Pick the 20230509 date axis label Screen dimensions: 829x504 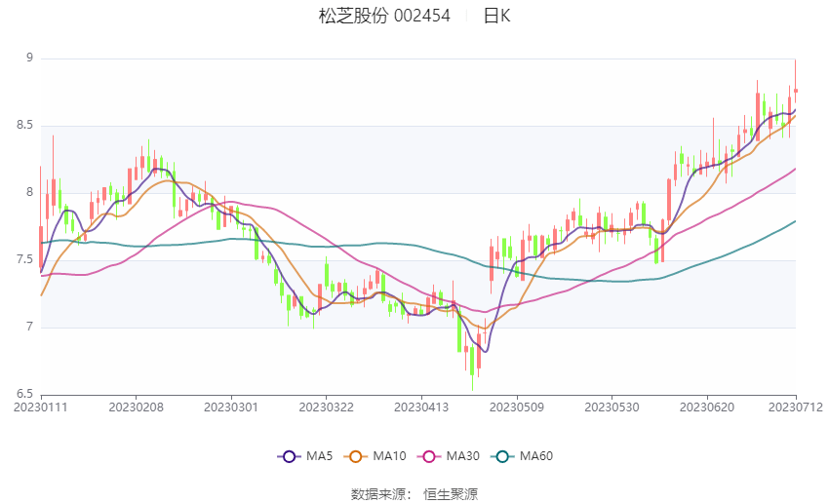[516, 407]
